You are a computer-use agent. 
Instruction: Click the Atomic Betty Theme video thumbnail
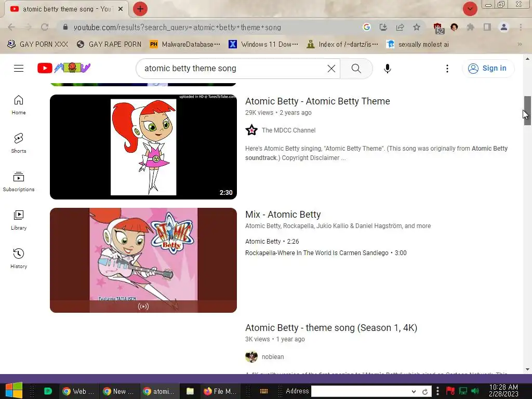pyautogui.click(x=143, y=147)
